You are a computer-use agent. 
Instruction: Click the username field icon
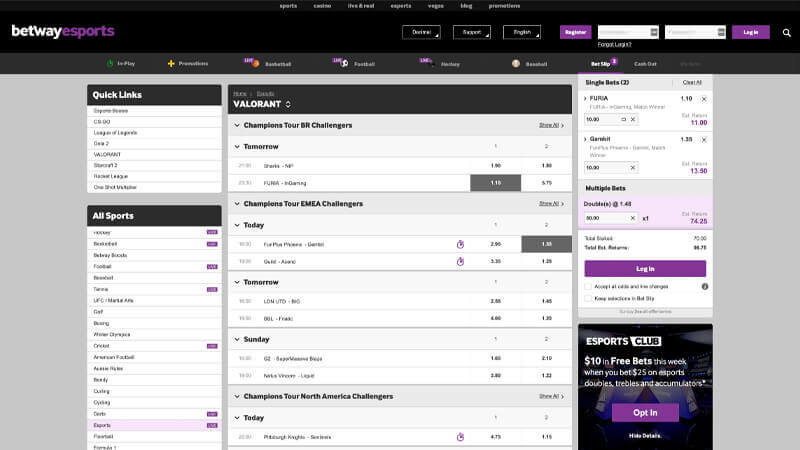click(x=654, y=32)
